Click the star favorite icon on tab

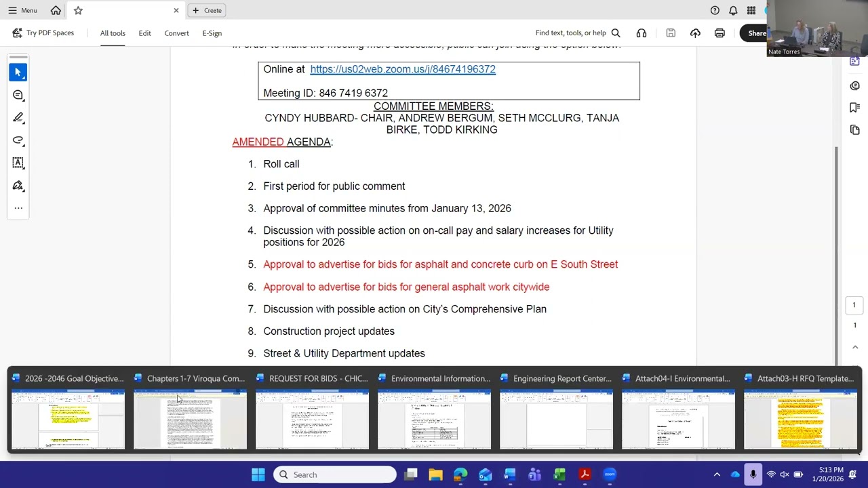click(x=78, y=10)
